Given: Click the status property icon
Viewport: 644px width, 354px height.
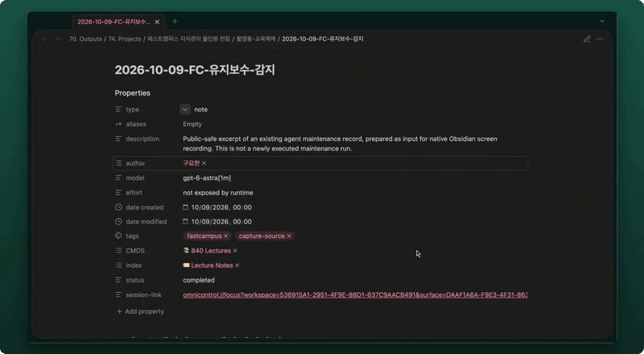Looking at the screenshot, I should click(118, 280).
